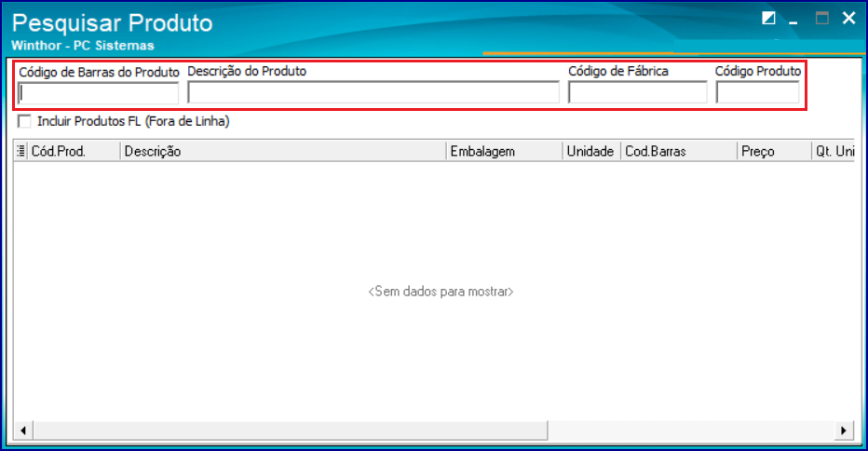This screenshot has width=868, height=451.
Task: Click the left scroll arrow
Action: (x=23, y=430)
